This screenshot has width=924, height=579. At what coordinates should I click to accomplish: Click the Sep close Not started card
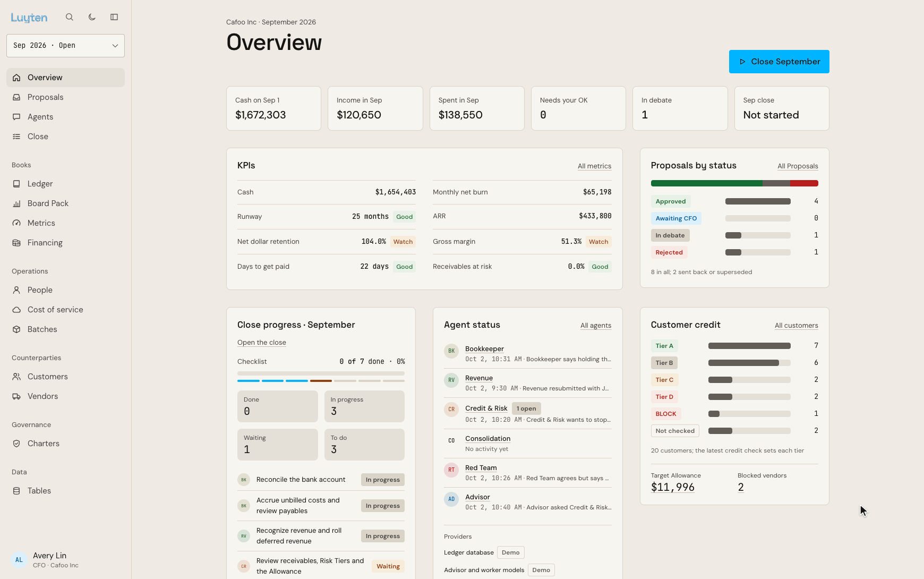click(782, 108)
